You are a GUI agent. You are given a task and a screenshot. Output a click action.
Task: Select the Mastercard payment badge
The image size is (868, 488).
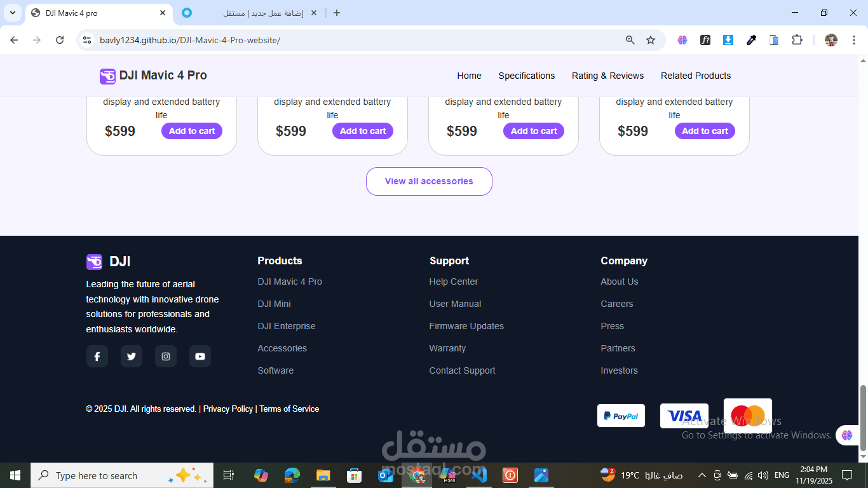point(748,416)
